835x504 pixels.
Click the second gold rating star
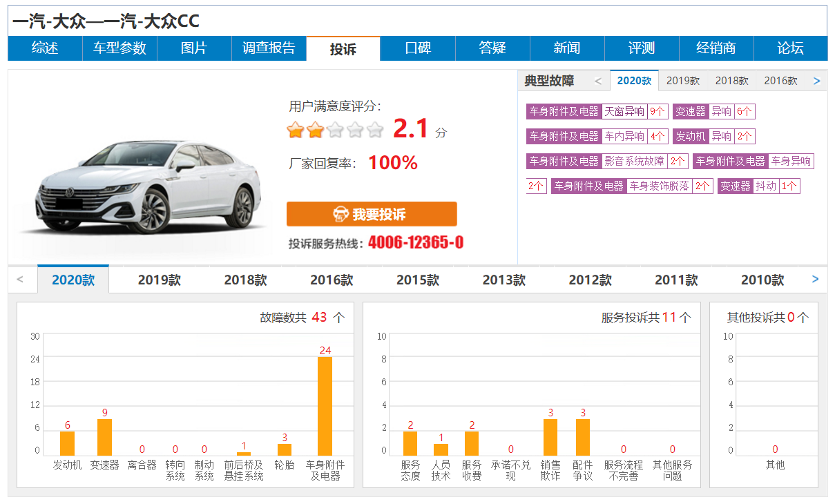(316, 129)
